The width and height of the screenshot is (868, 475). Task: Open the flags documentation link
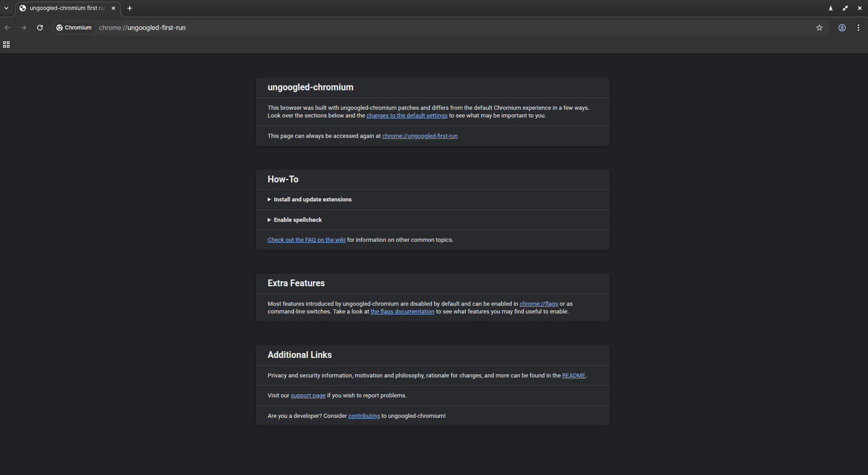(x=402, y=312)
